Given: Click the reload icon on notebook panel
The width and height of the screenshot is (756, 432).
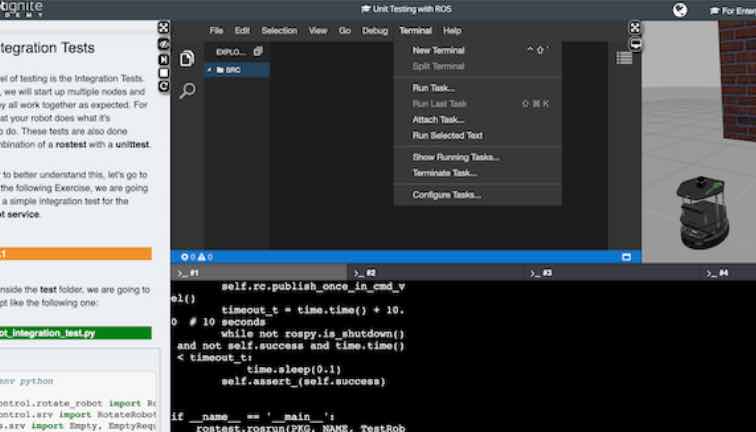Looking at the screenshot, I should click(164, 86).
